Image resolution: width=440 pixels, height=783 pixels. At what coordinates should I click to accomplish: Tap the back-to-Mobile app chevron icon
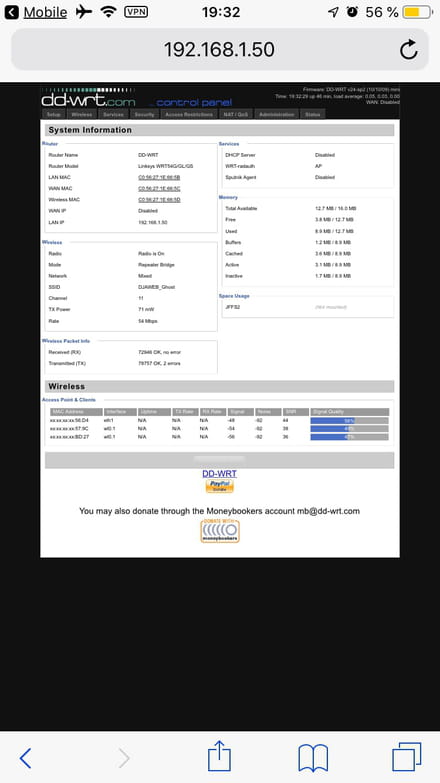tap(11, 12)
